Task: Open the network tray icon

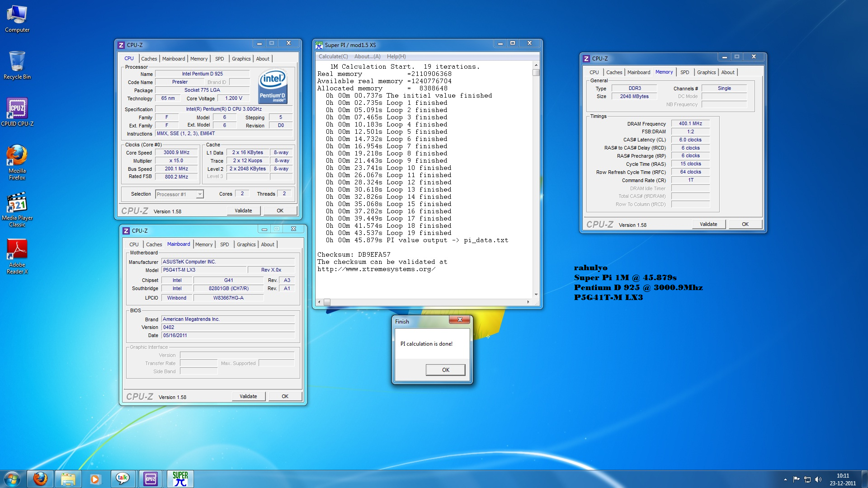Action: tap(807, 479)
